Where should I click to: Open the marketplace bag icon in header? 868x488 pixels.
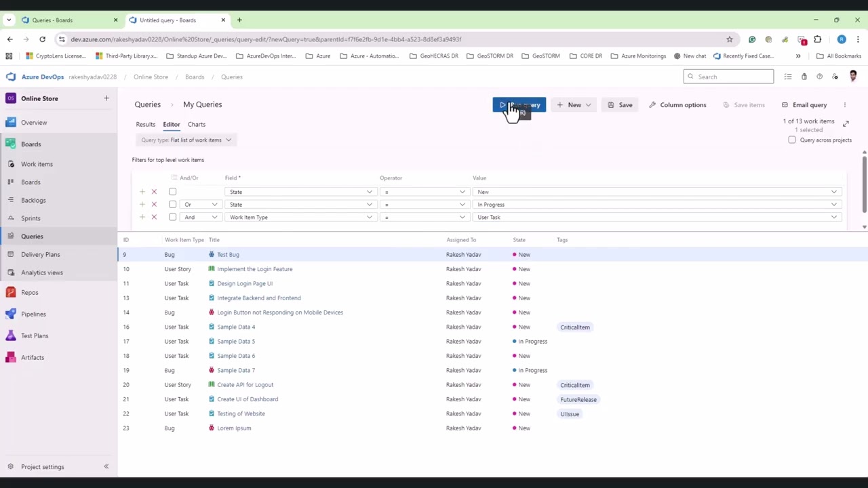point(804,77)
